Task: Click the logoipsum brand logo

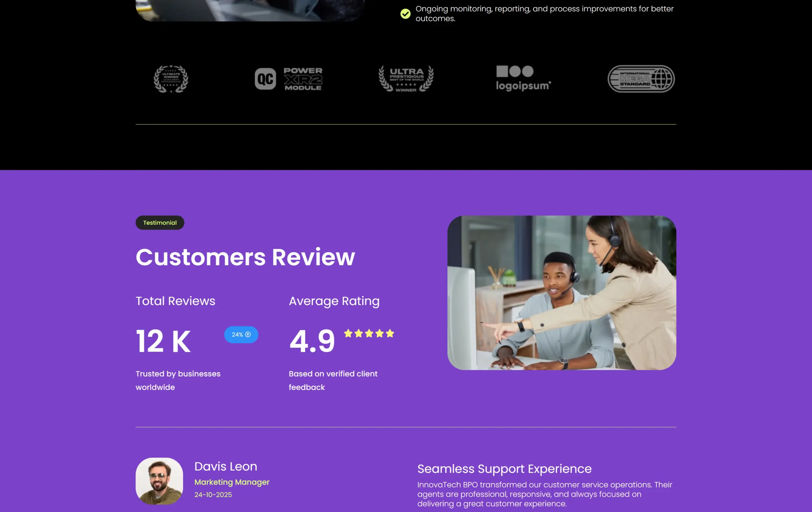Action: pyautogui.click(x=523, y=79)
